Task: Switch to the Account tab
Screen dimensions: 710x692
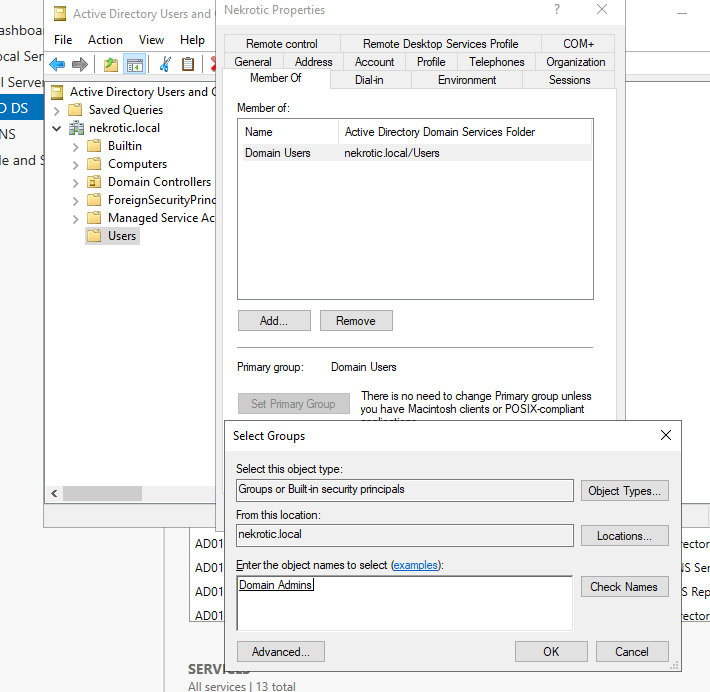Action: [374, 62]
